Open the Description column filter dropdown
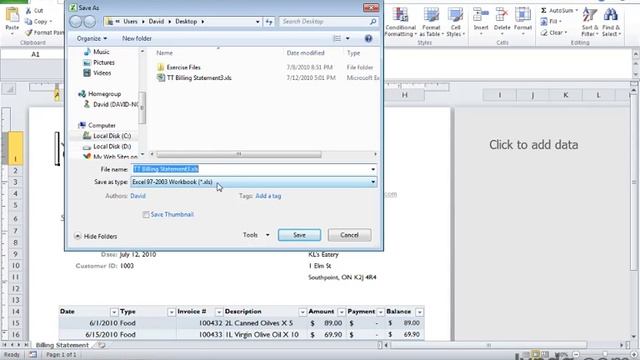The height and width of the screenshot is (360, 640). pos(302,312)
